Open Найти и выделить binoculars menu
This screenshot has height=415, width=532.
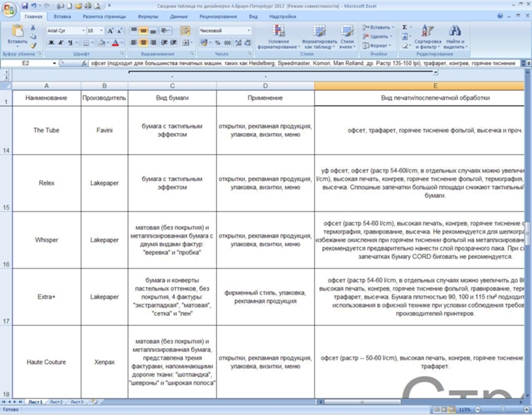[455, 37]
